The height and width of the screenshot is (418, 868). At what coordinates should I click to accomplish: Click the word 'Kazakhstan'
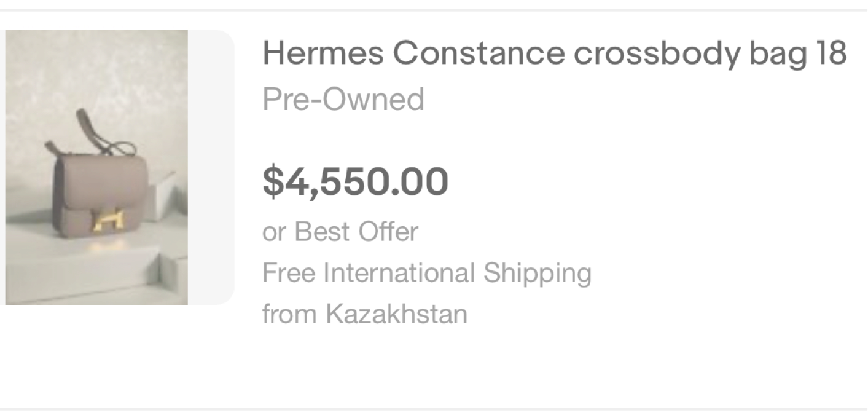pyautogui.click(x=396, y=314)
